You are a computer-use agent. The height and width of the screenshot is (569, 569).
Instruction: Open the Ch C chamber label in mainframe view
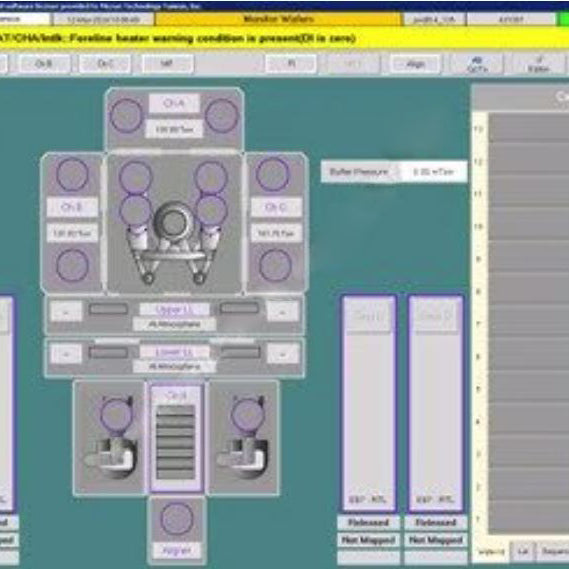tap(276, 207)
